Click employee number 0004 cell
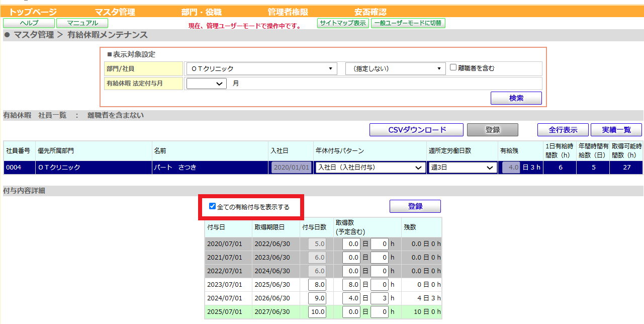Viewport: 644px width, 324px height. click(19, 168)
